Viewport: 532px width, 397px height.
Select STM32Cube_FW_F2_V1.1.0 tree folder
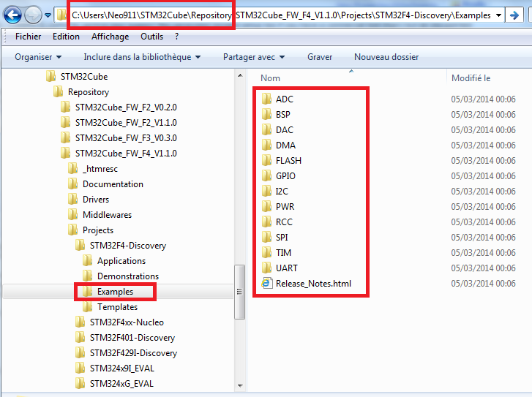(x=126, y=122)
